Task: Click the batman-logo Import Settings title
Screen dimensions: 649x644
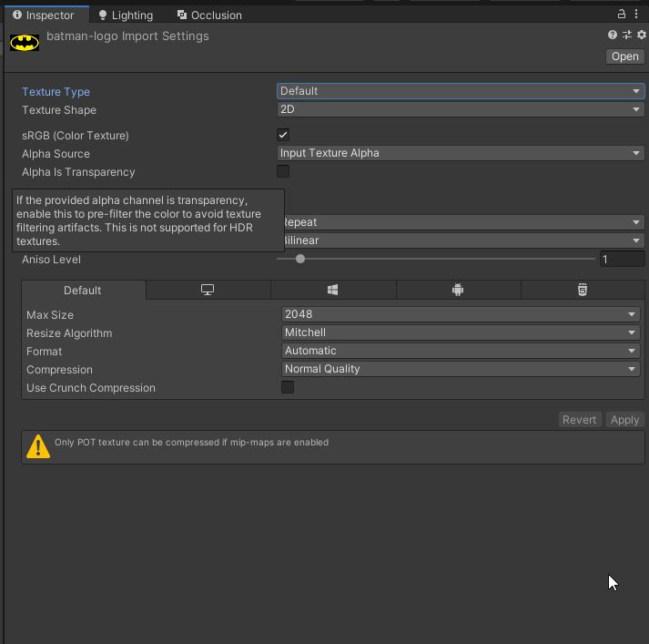Action: coord(127,36)
